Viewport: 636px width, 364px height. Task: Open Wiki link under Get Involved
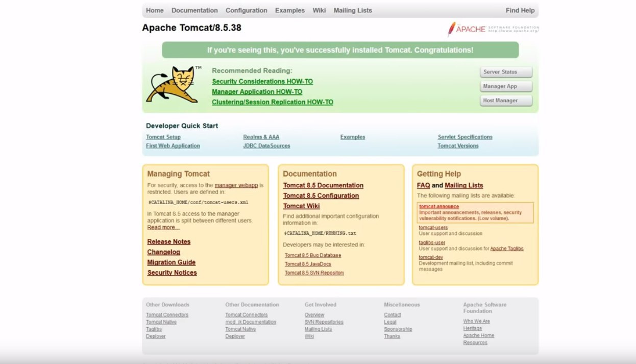[309, 336]
